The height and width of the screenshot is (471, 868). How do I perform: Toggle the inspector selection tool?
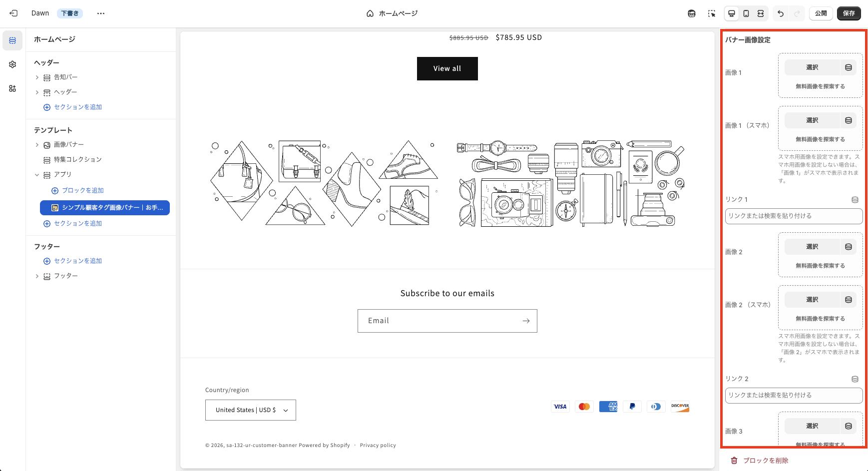click(x=712, y=13)
